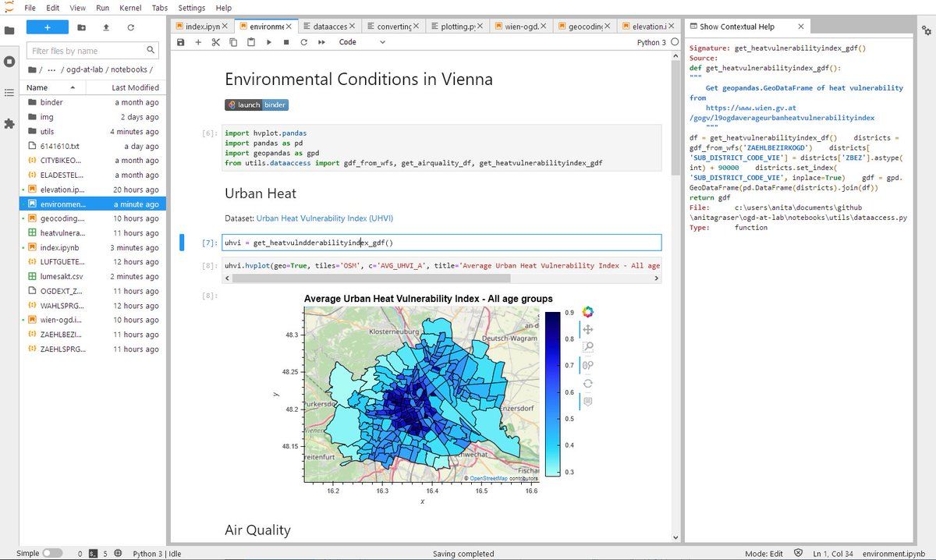
Task: Insert a cell below with plus icon
Action: tap(198, 42)
